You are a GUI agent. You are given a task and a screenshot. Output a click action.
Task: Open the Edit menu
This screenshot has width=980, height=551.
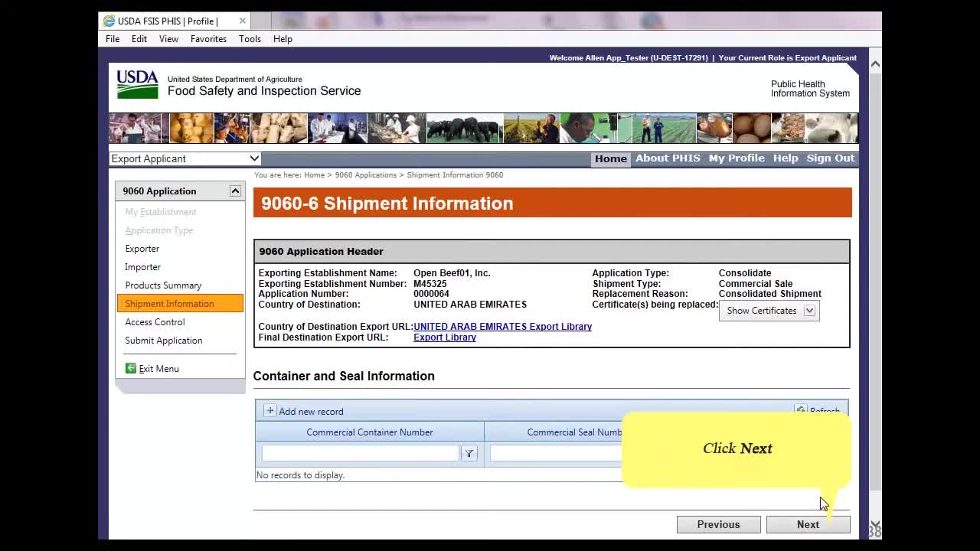(x=139, y=38)
